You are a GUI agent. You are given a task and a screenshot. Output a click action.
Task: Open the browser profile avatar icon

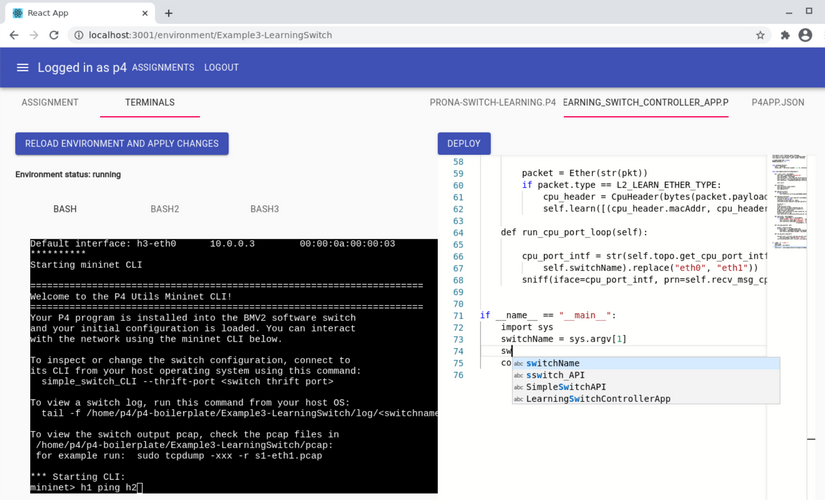(x=805, y=35)
